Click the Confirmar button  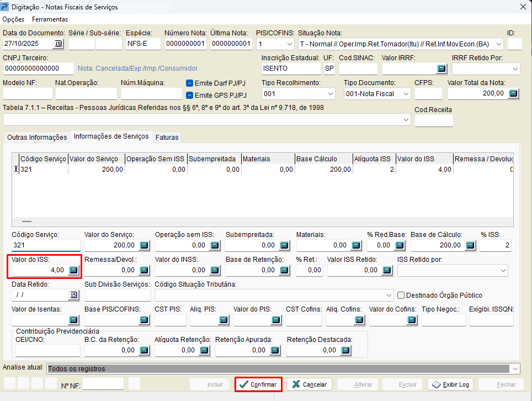pos(259,384)
